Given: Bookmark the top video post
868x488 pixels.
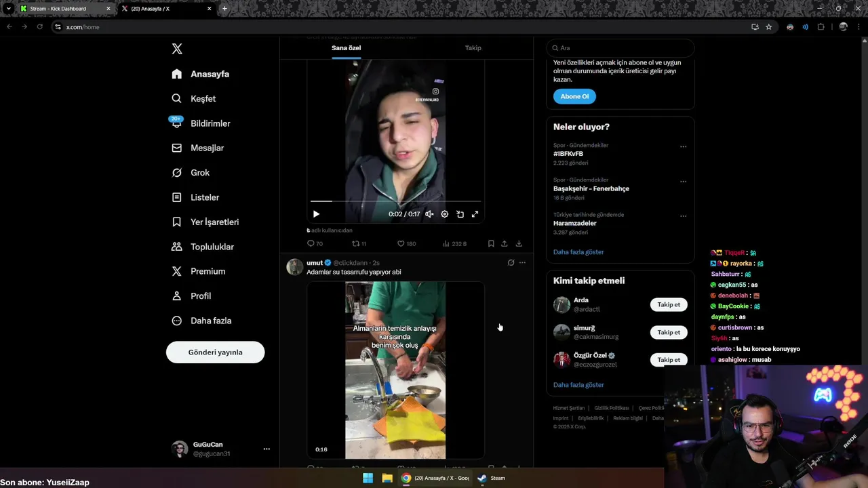Looking at the screenshot, I should (491, 243).
